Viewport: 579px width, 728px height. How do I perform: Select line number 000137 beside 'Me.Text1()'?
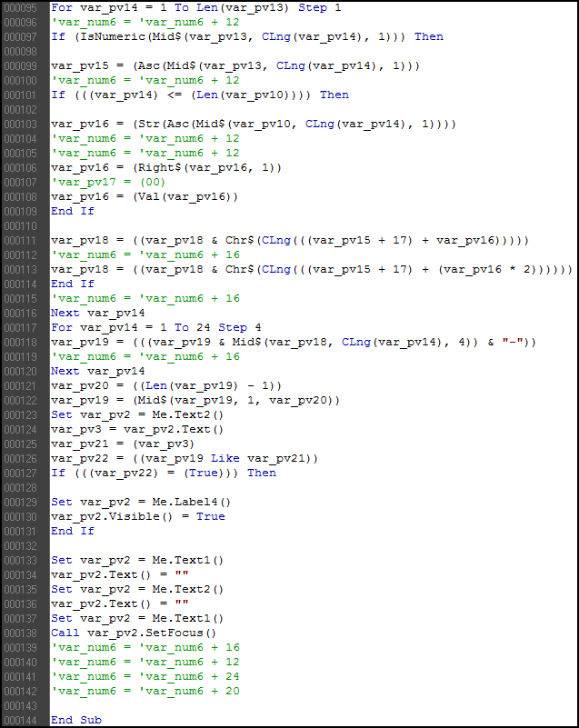(20, 619)
